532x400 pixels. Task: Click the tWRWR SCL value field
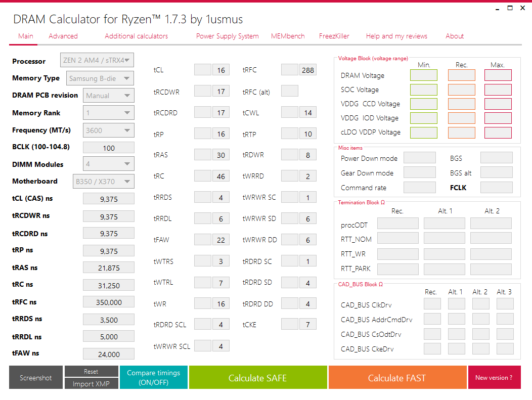221,346
